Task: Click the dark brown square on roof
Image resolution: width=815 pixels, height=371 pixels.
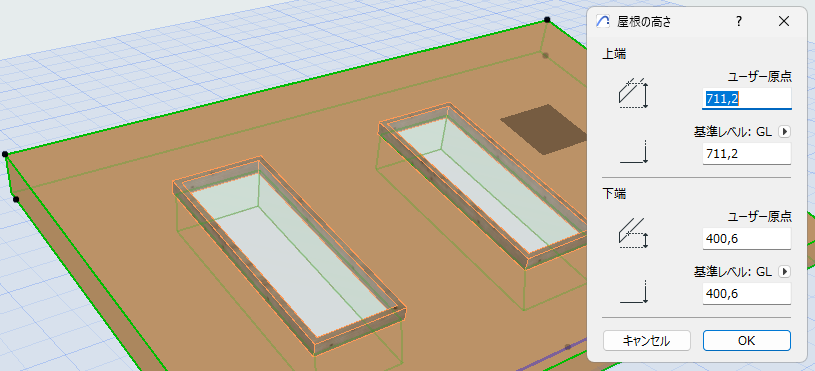Action: point(543,129)
